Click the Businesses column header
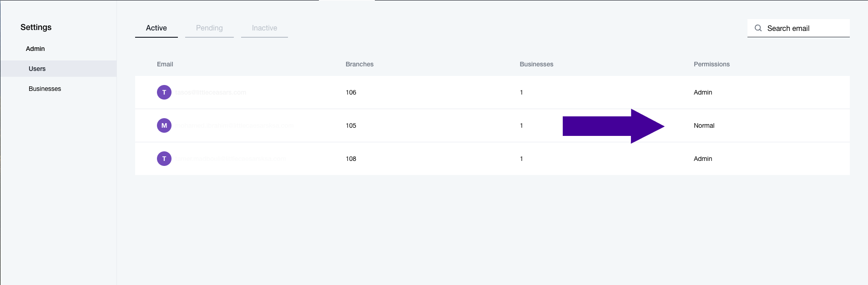The width and height of the screenshot is (868, 285). [x=536, y=64]
